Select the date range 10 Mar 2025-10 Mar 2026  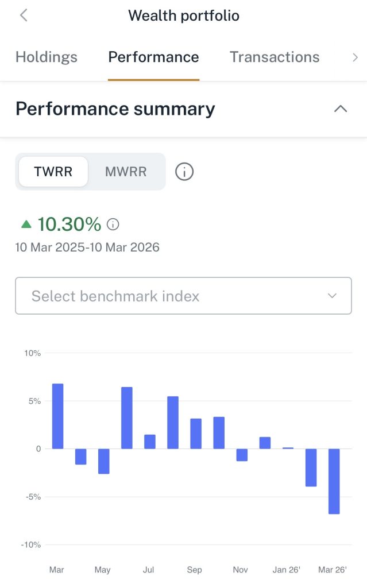pos(86,247)
